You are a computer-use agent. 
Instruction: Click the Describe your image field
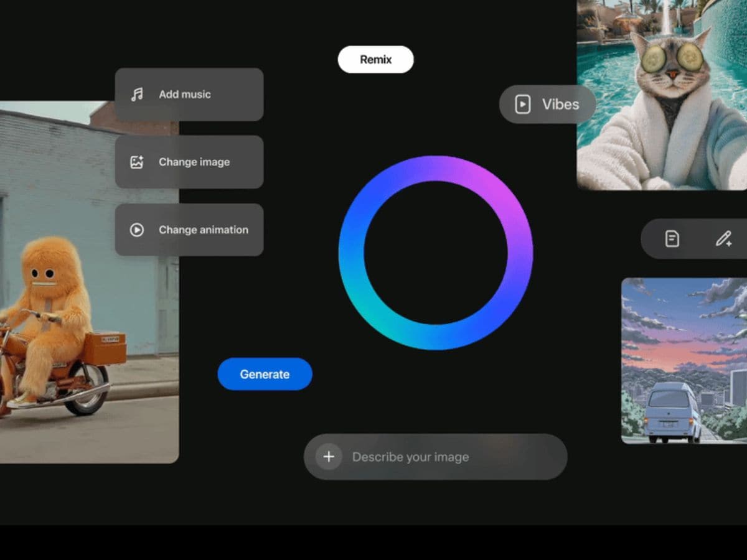[436, 457]
